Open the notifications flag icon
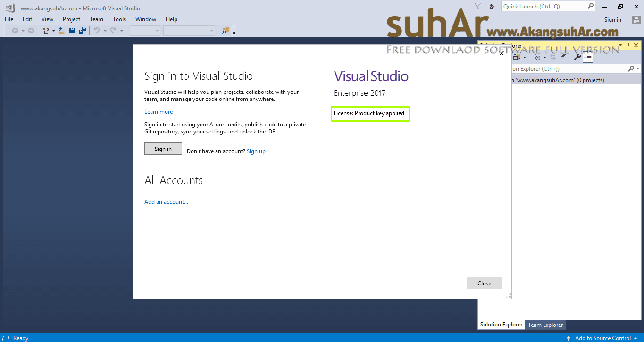The height and width of the screenshot is (342, 644). [477, 6]
